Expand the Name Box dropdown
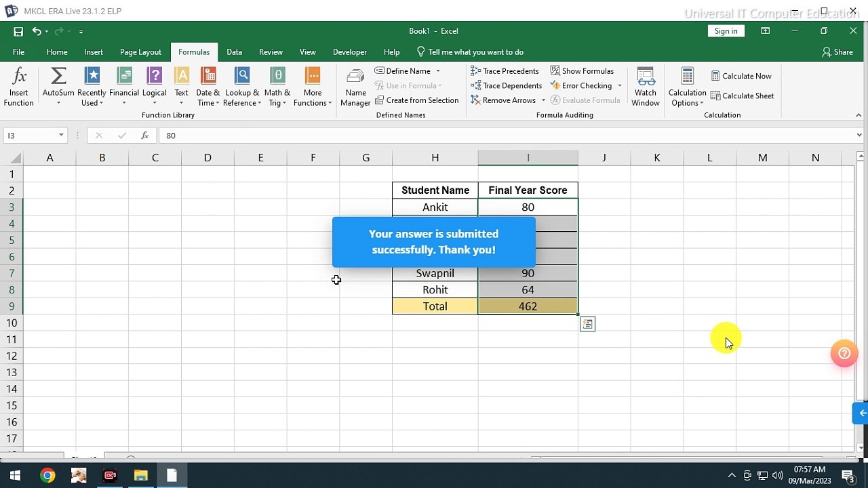The width and height of the screenshot is (868, 488). pyautogui.click(x=61, y=136)
